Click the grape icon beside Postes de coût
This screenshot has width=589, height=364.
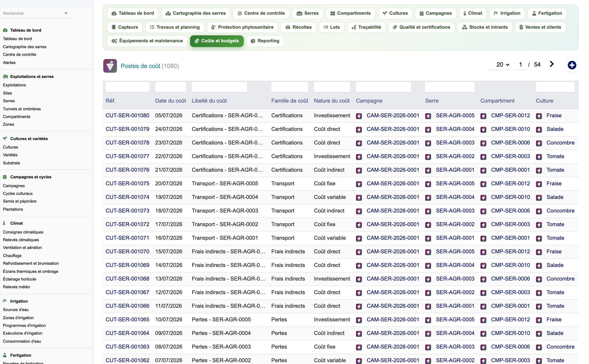110,66
